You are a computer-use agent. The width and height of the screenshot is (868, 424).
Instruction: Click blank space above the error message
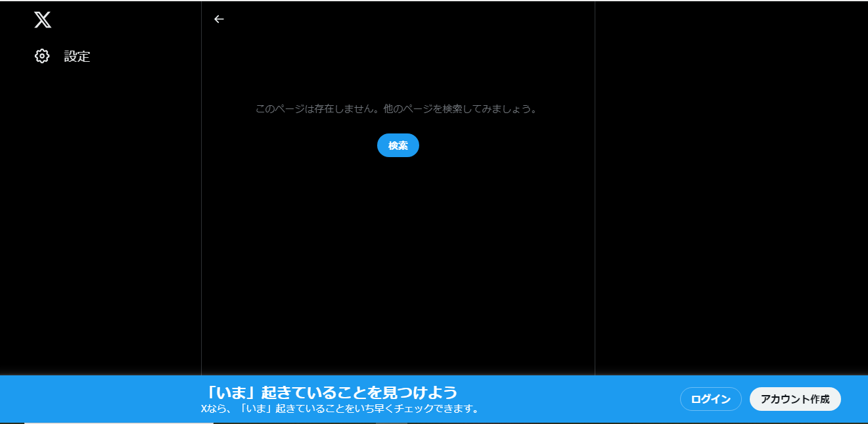(398, 66)
